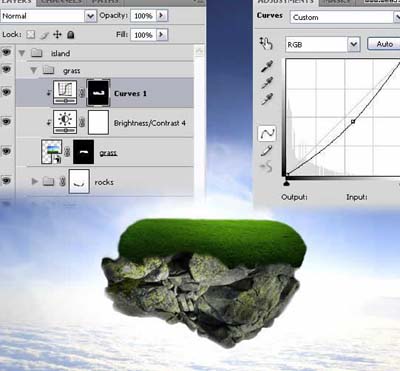The height and width of the screenshot is (371, 400).
Task: Click lock image pixels brush icon
Action: [x=44, y=35]
